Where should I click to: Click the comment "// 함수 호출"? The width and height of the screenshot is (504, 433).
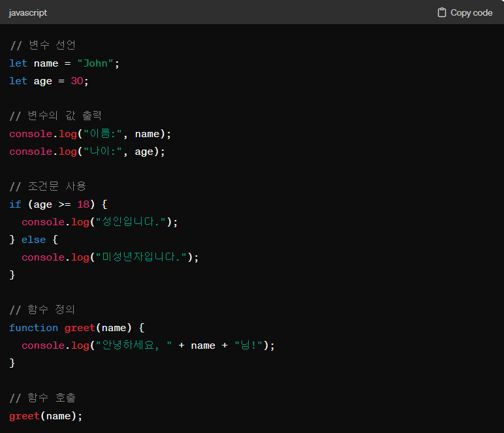(x=42, y=398)
